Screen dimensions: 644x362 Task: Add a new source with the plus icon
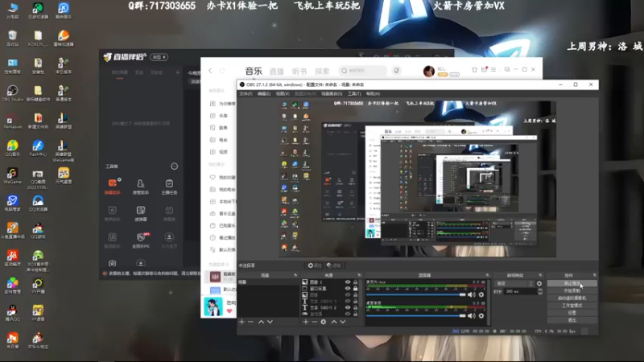click(x=306, y=322)
